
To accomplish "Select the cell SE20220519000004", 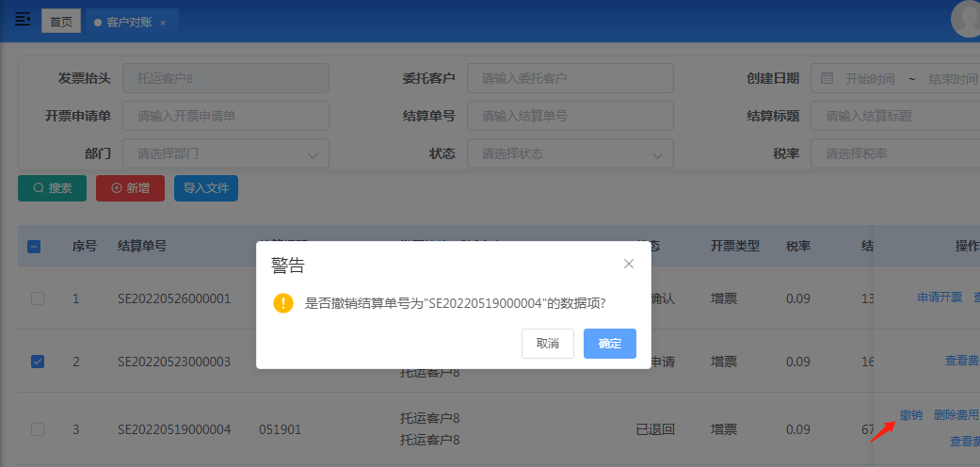I will (x=174, y=429).
